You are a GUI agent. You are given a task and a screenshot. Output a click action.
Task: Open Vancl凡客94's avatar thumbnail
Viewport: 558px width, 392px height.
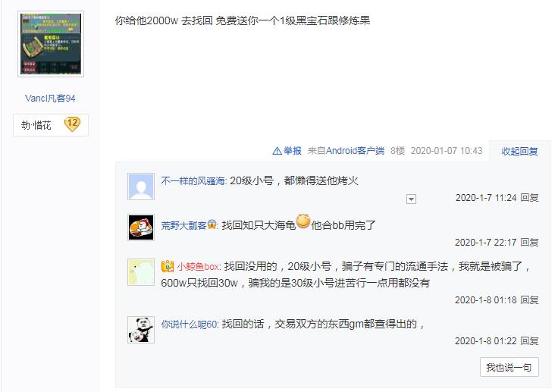[x=51, y=44]
